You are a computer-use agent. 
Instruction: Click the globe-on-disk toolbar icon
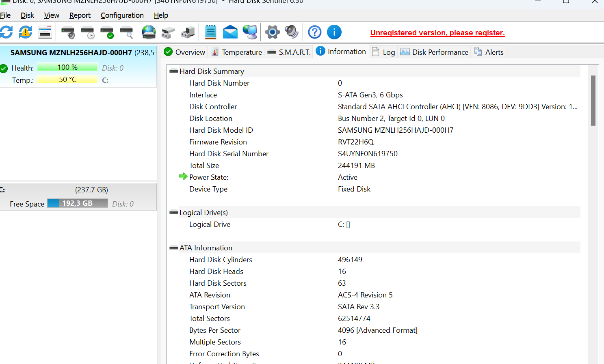(149, 32)
